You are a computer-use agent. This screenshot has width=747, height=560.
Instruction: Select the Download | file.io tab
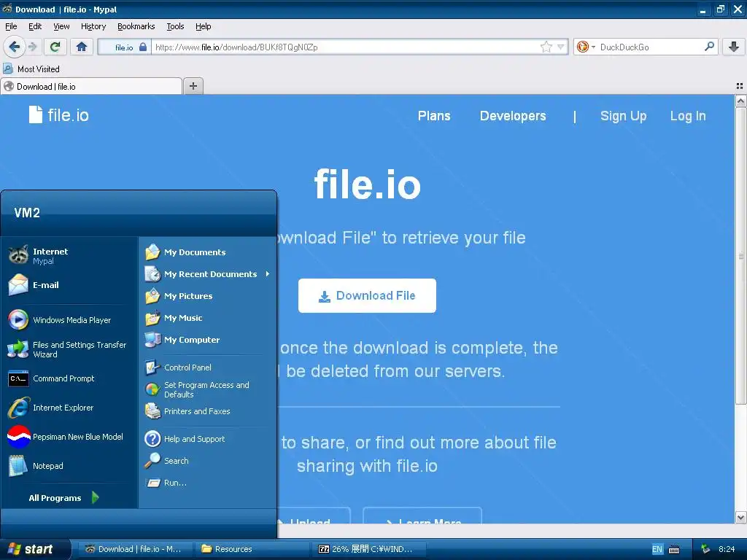point(91,86)
